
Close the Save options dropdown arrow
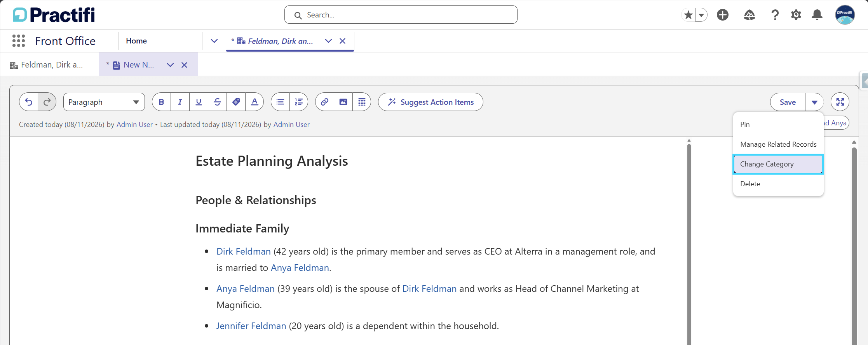pos(814,102)
